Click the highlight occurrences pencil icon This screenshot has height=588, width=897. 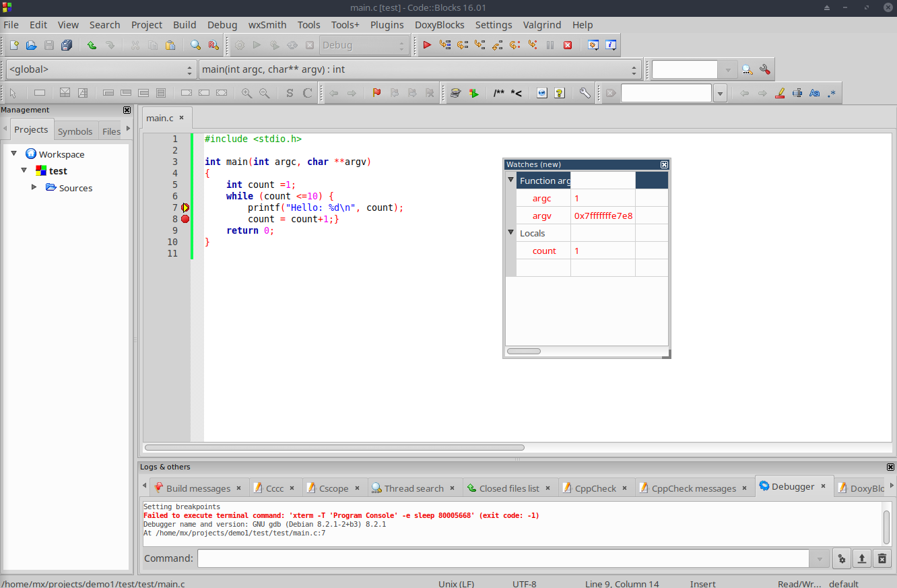780,92
